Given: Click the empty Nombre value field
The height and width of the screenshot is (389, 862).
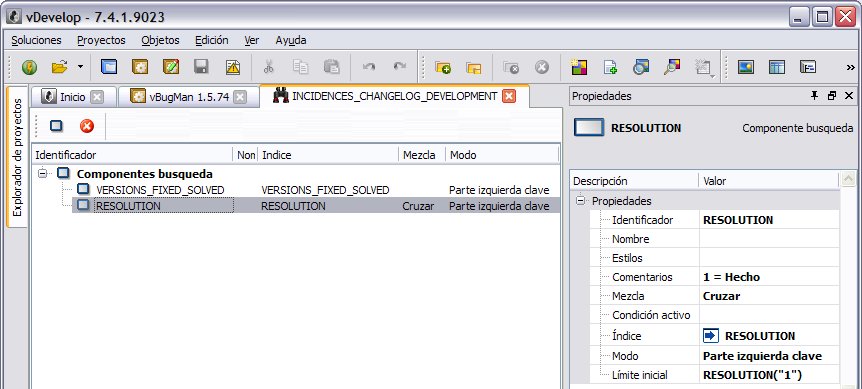Looking at the screenshot, I should pos(769,239).
